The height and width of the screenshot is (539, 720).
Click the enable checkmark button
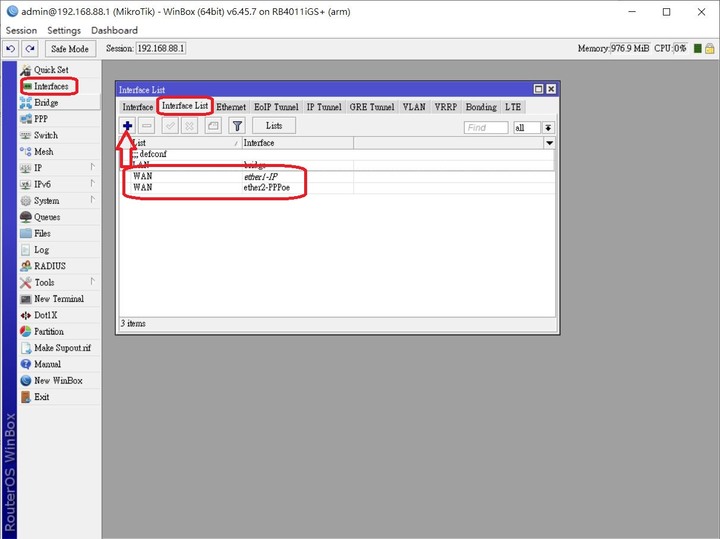[x=170, y=126]
